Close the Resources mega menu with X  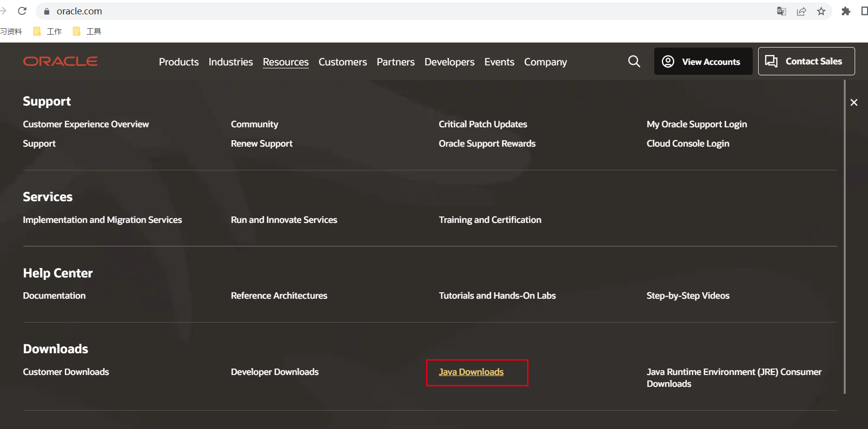coord(854,103)
